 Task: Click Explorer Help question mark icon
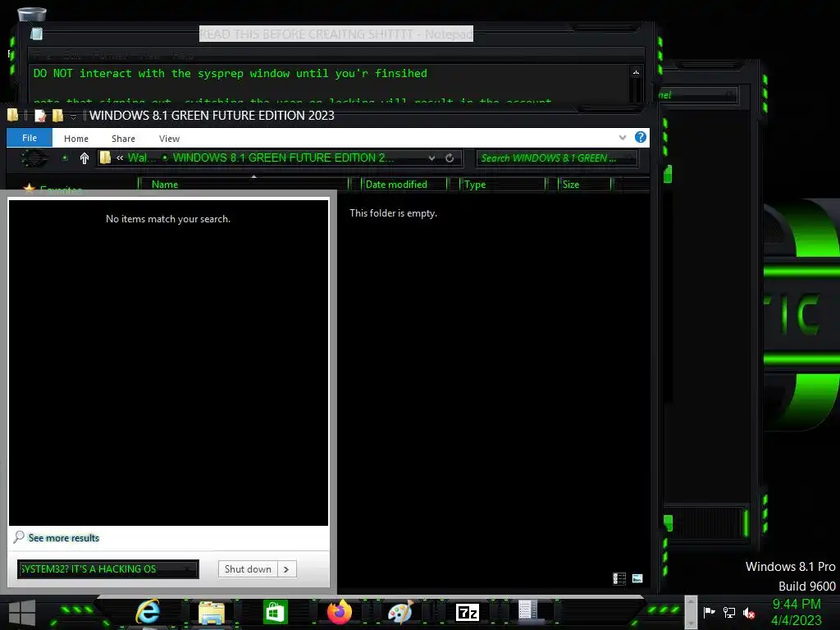tap(640, 137)
